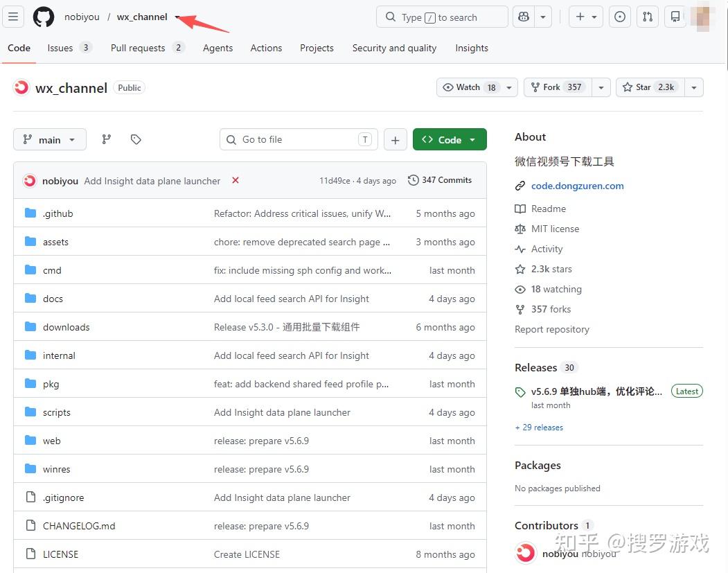Open 'Release v5.3.0' commit message link
Image resolution: width=728 pixels, height=573 pixels.
click(x=287, y=327)
